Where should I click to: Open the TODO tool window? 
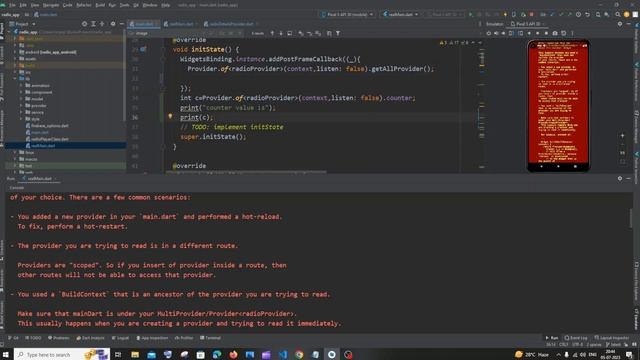33,338
